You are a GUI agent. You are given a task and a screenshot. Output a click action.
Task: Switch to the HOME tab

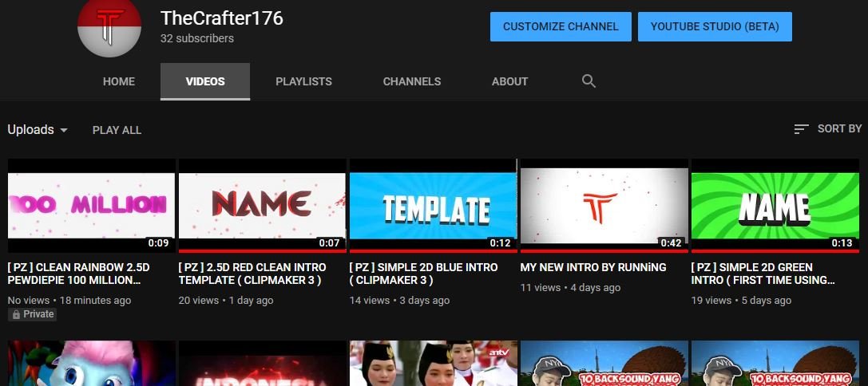click(118, 81)
